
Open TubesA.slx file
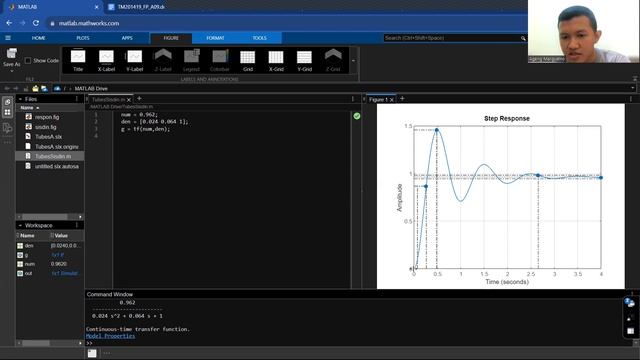pos(48,137)
